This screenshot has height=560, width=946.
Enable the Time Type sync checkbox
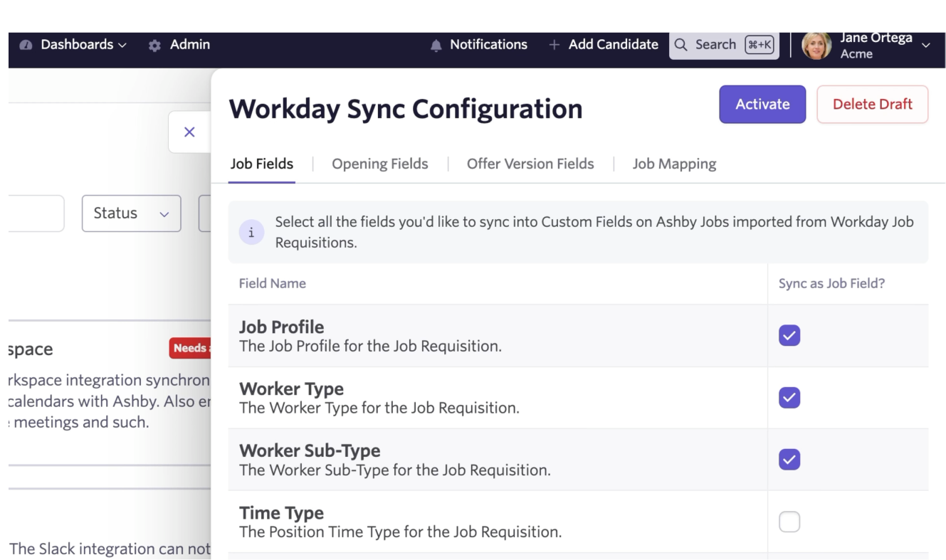(789, 522)
